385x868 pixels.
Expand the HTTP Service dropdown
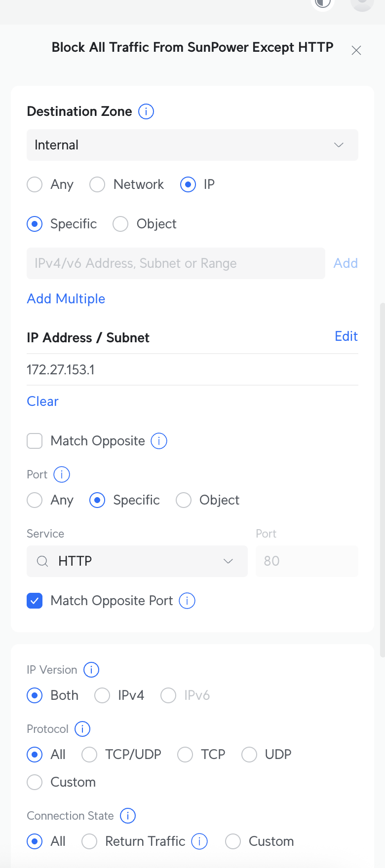[x=137, y=561]
